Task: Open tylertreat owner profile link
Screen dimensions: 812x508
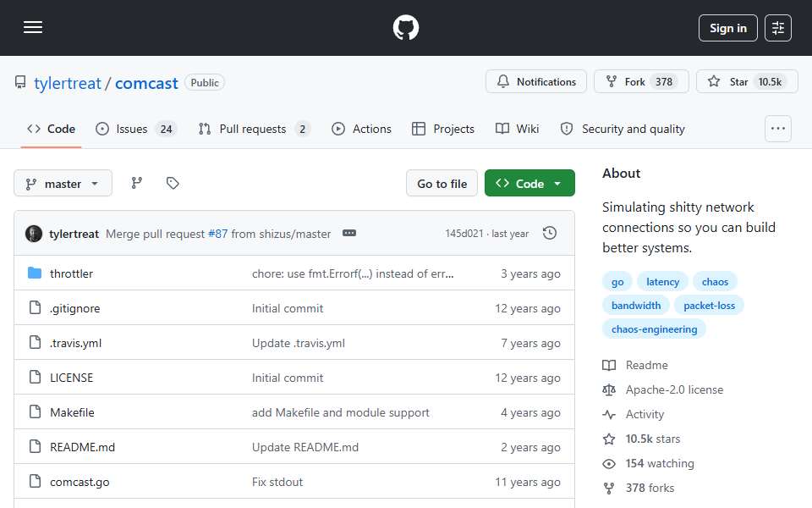Action: tap(68, 83)
